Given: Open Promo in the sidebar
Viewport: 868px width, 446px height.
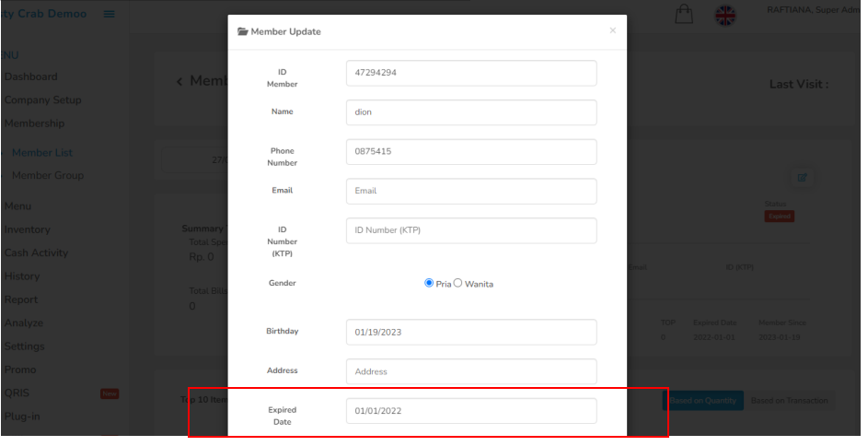Looking at the screenshot, I should [x=20, y=370].
